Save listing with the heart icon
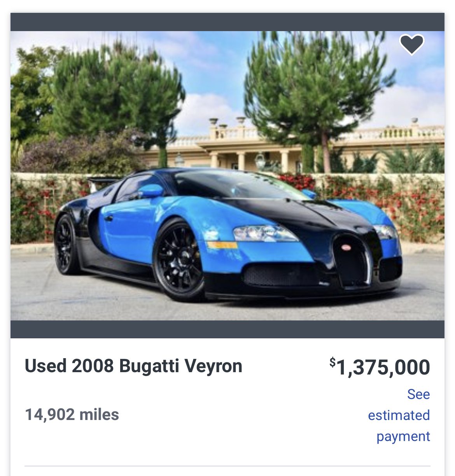The height and width of the screenshot is (476, 455). pyautogui.click(x=412, y=44)
